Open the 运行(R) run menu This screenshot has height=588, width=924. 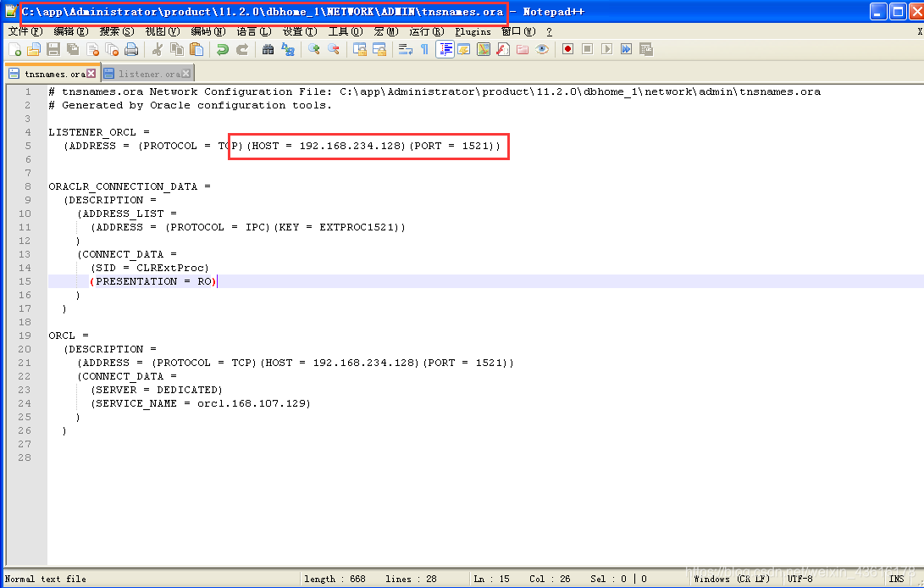[x=427, y=31]
